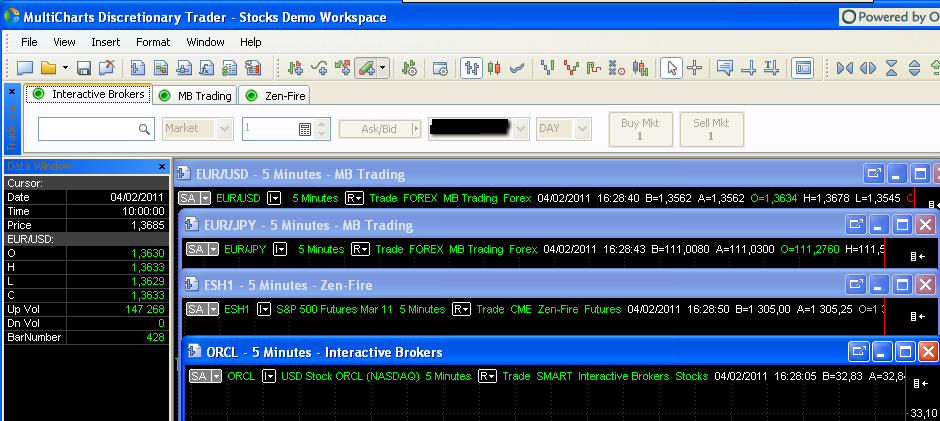The image size is (940, 421).
Task: Select the blue Point and Figure chart icon
Action: coord(547,68)
